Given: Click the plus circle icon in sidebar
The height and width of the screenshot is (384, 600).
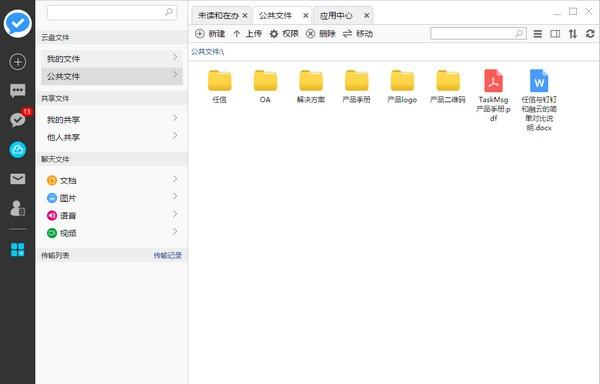Looking at the screenshot, I should coord(18,62).
